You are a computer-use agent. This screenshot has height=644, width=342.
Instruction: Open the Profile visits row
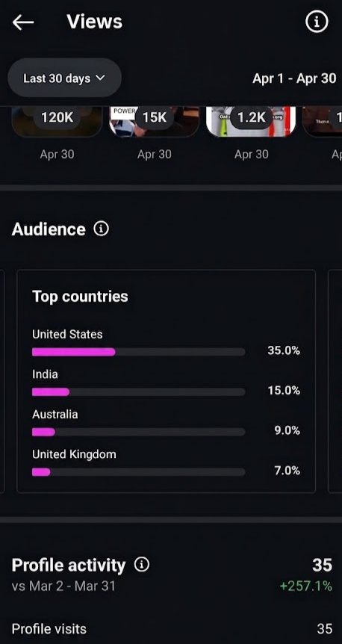(x=171, y=629)
